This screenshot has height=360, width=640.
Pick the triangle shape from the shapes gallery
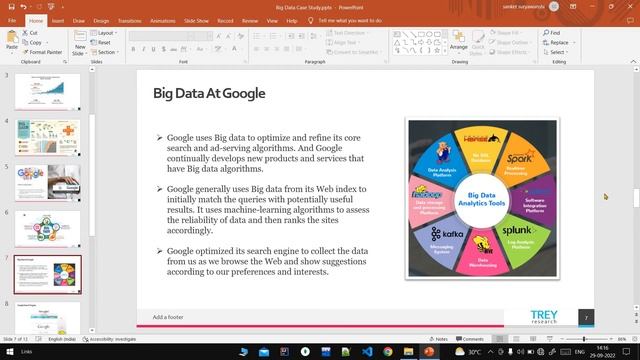pyautogui.click(x=397, y=42)
